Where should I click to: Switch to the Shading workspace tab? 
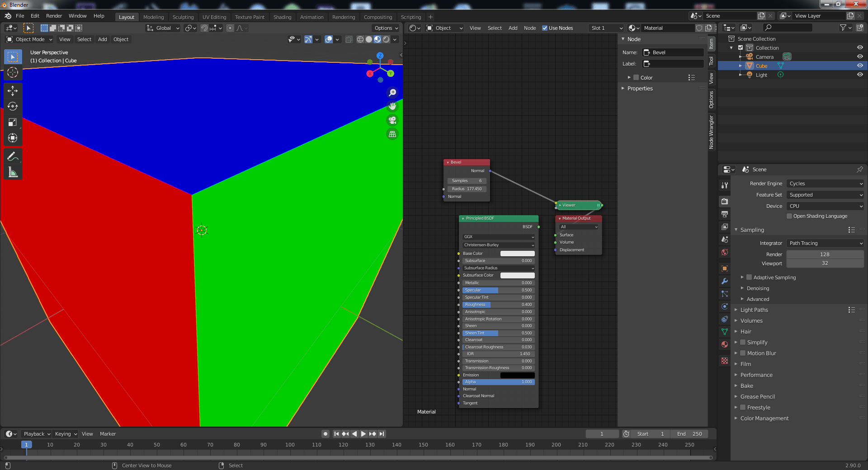click(x=282, y=17)
